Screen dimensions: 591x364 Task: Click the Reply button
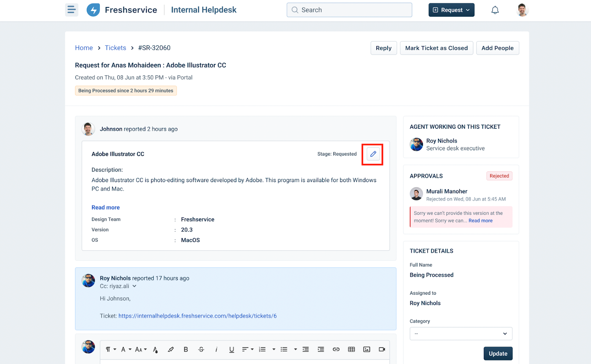coord(384,48)
